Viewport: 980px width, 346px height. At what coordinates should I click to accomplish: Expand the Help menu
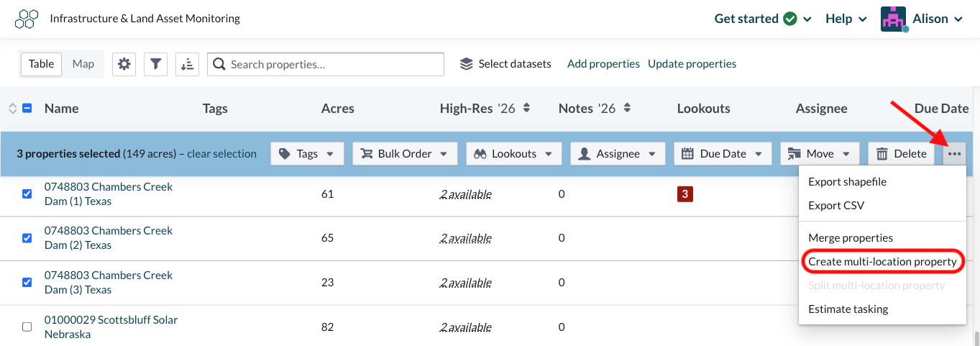[846, 19]
